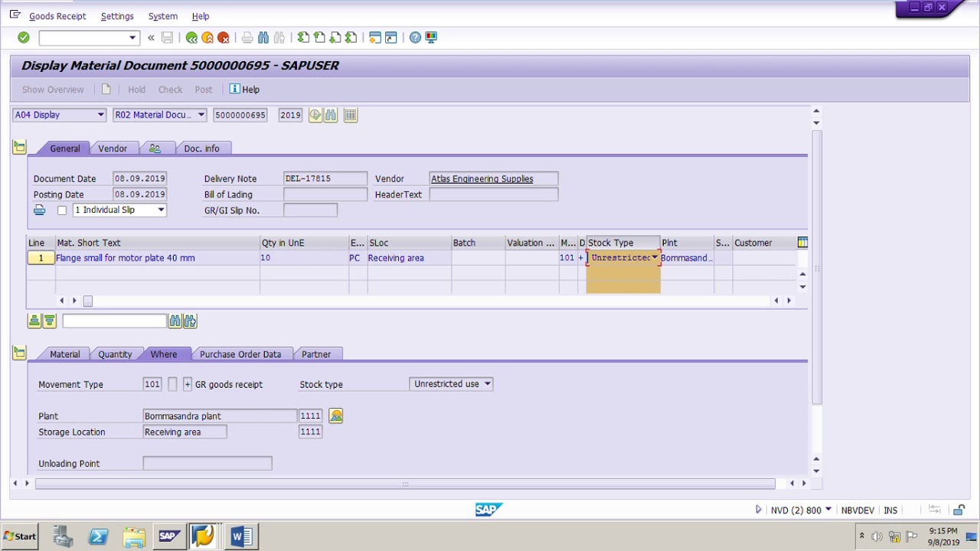Click the Flange small for motor plate link
The height and width of the screenshot is (551, 980).
125,258
